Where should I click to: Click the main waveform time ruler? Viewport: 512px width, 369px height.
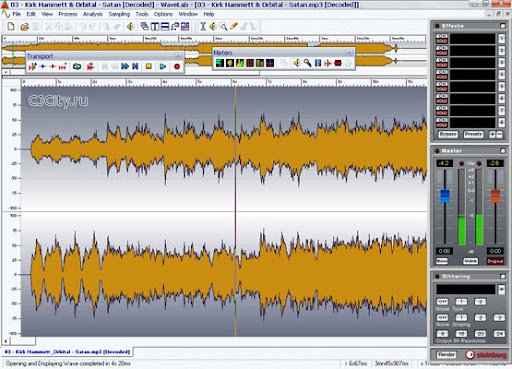click(224, 82)
